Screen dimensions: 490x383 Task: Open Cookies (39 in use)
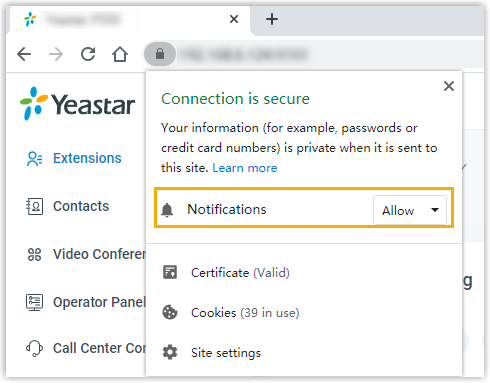[245, 313]
